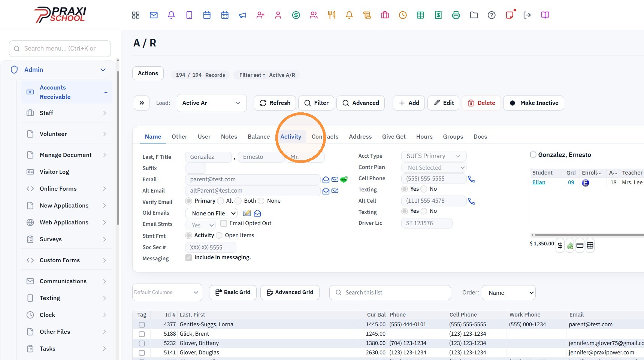
Task: Click the credit card icon below student list
Action: [x=580, y=245]
